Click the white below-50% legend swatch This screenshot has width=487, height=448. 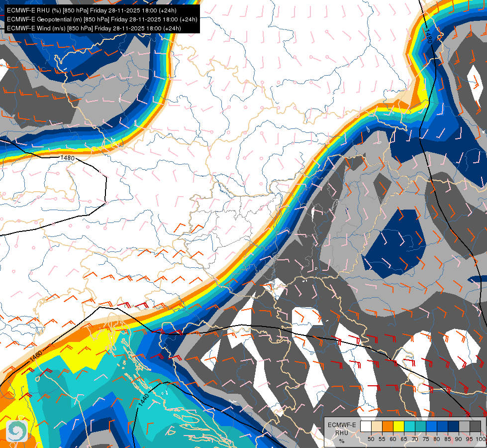coord(366,426)
